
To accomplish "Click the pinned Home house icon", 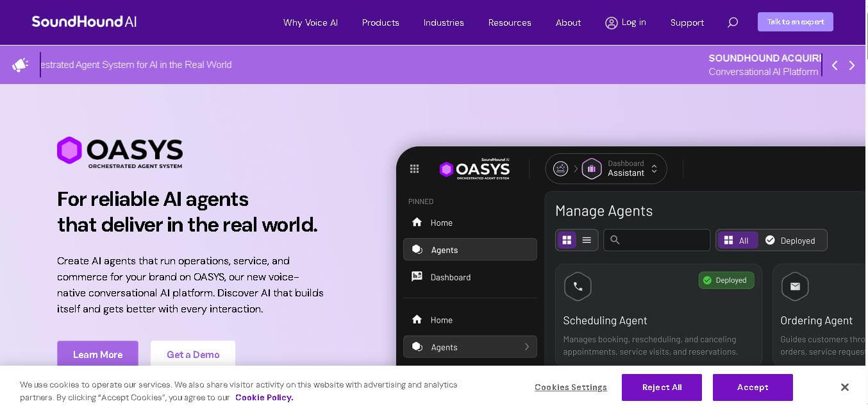I will click(417, 222).
